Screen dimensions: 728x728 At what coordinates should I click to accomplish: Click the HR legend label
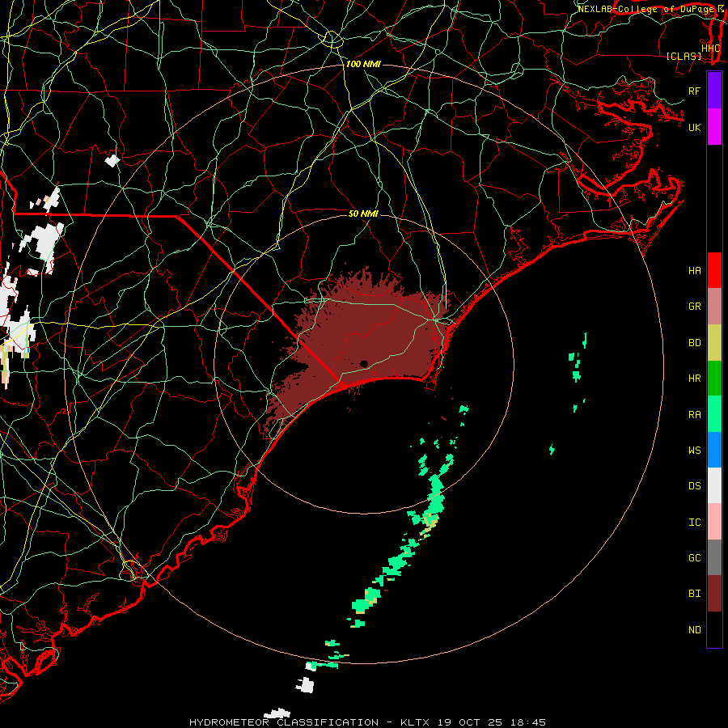(x=694, y=379)
